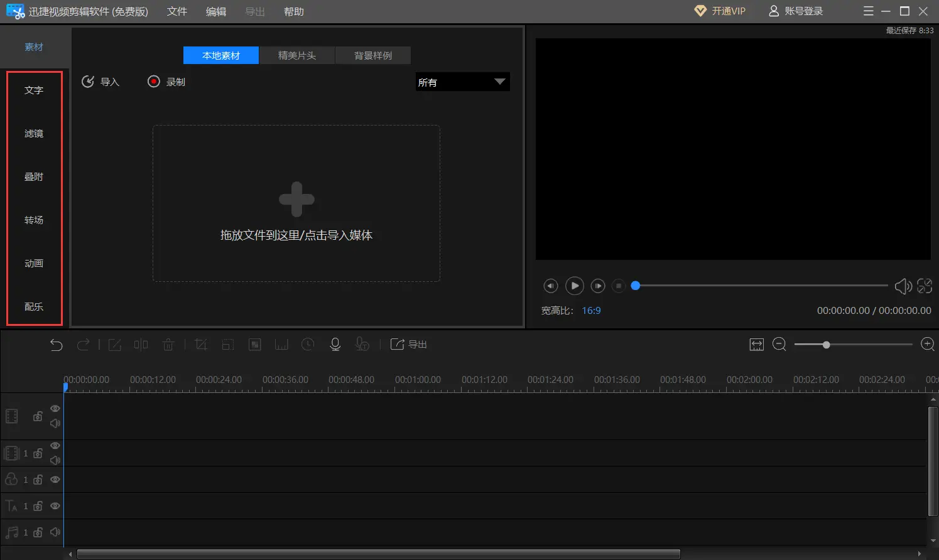The image size is (939, 560).
Task: Open the 编辑 menu
Action: (x=216, y=12)
